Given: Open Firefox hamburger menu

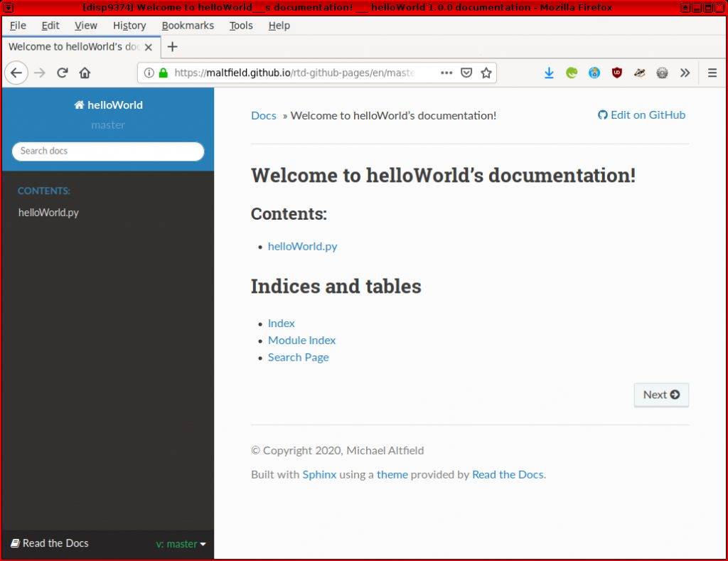Looking at the screenshot, I should [x=712, y=73].
